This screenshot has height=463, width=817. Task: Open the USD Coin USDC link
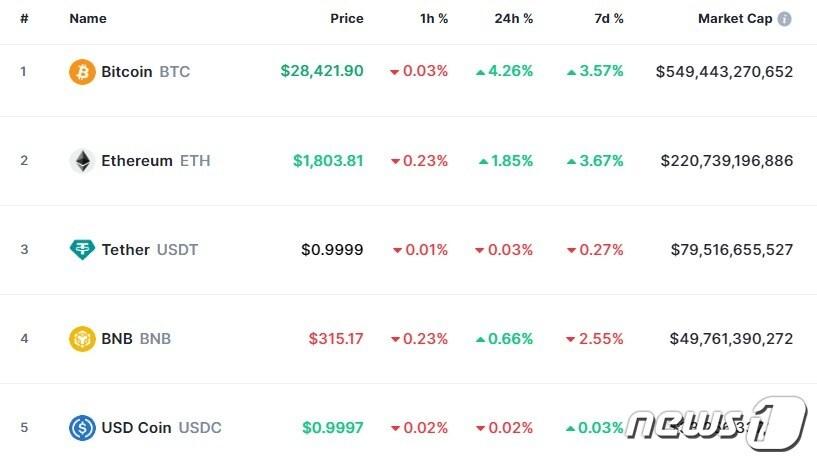pyautogui.click(x=161, y=428)
